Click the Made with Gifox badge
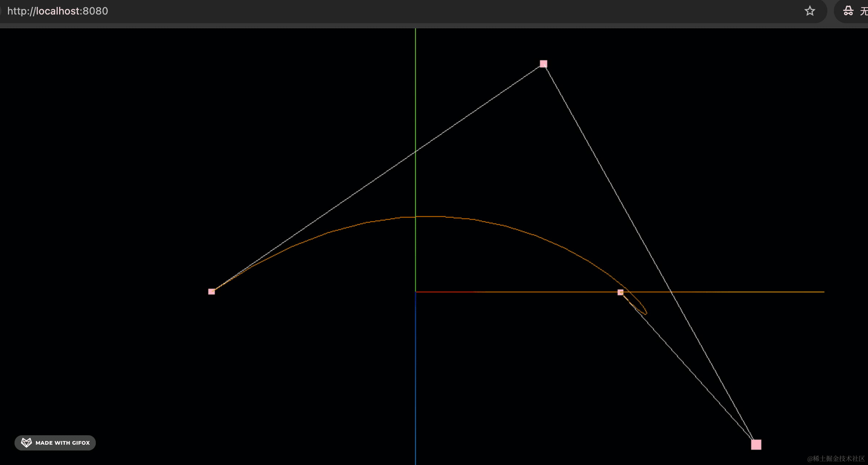Viewport: 868px width, 465px height. (x=55, y=443)
